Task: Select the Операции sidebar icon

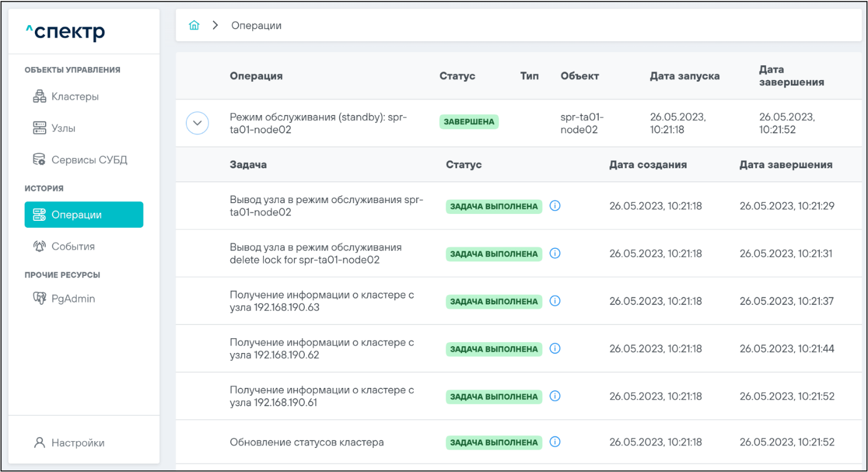Action: click(39, 215)
